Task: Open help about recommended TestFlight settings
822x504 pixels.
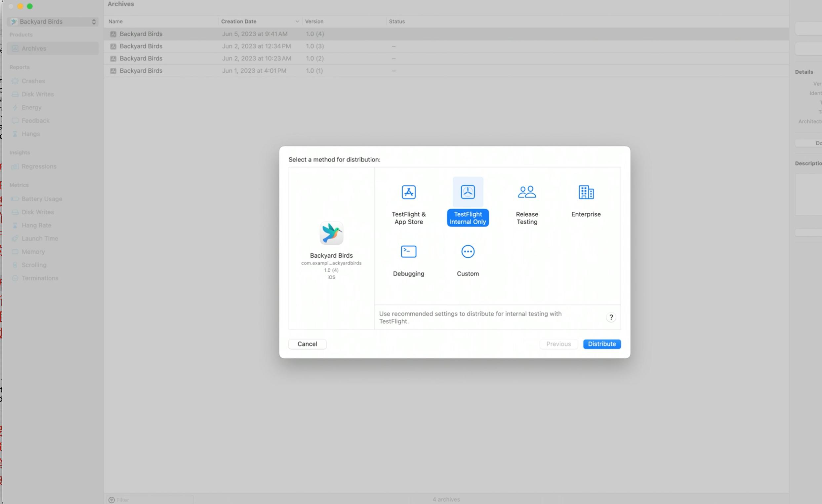Action: click(611, 317)
